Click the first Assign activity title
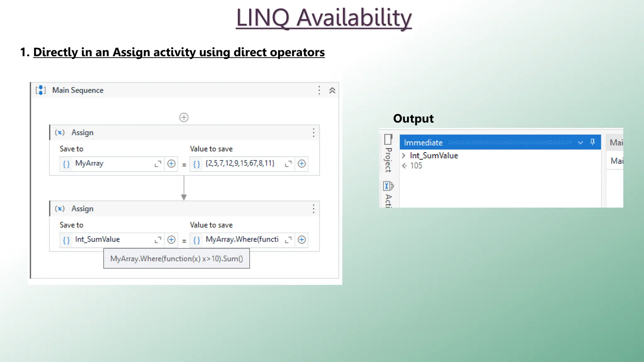This screenshot has height=362, width=644. pos(82,133)
